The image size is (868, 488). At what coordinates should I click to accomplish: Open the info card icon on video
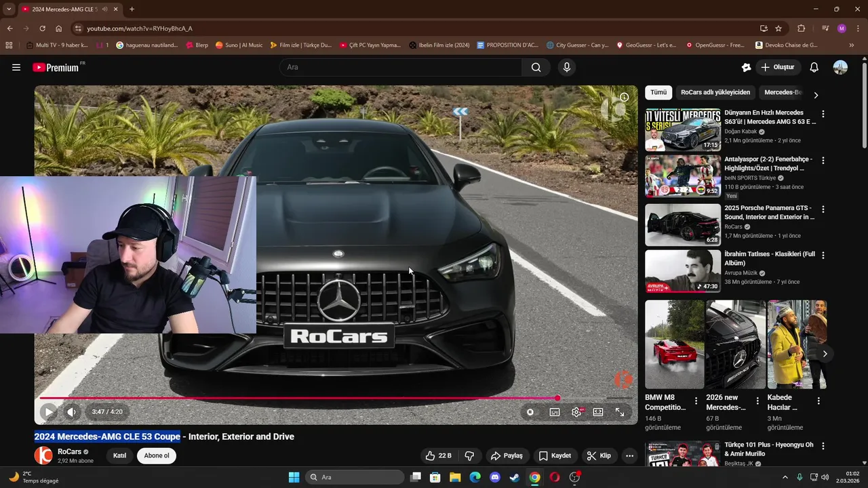coord(624,97)
